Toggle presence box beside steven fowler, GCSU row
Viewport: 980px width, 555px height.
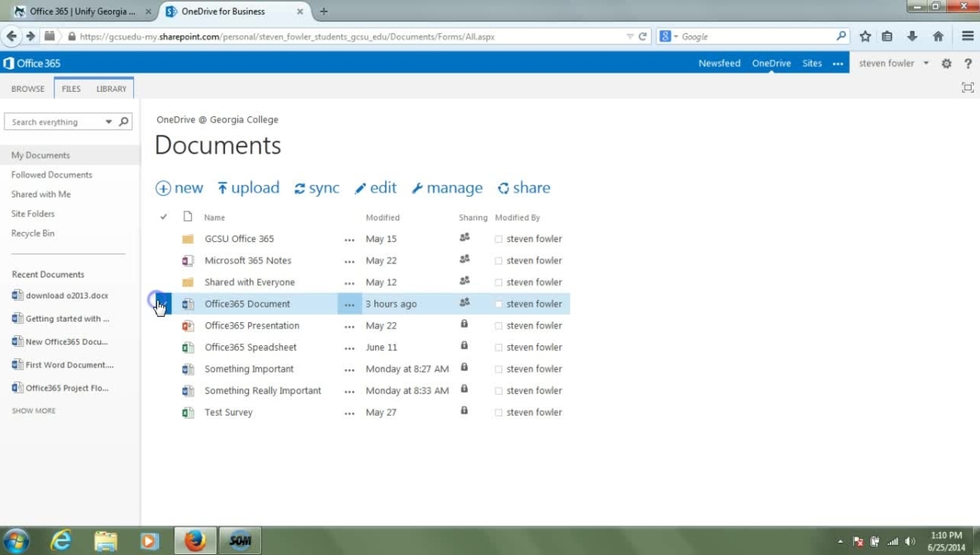click(498, 240)
